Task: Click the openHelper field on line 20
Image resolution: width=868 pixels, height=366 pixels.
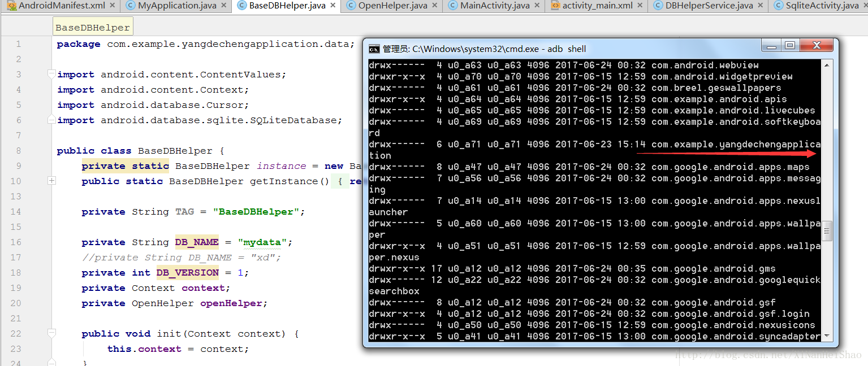Action: click(231, 303)
